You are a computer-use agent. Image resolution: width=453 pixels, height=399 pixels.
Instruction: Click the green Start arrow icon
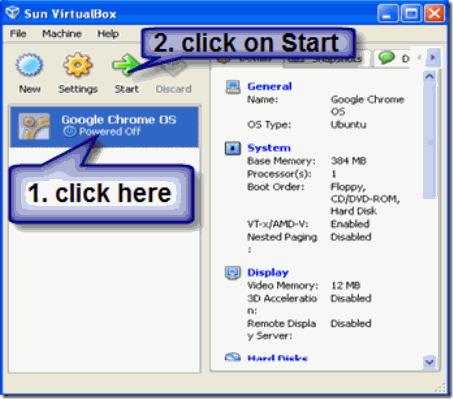click(126, 64)
